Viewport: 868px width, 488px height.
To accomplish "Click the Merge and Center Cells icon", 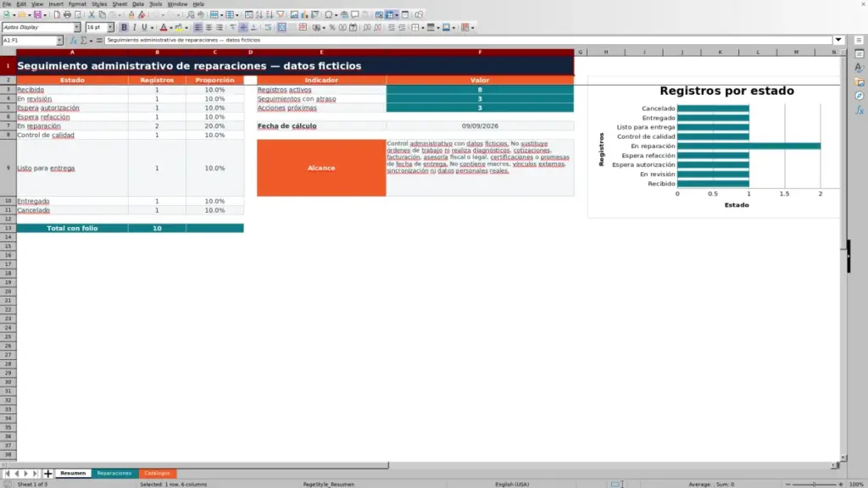I will 281,28.
